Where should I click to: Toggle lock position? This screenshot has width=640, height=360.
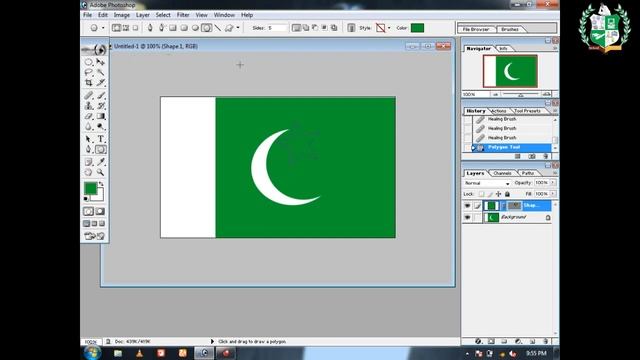point(498,194)
